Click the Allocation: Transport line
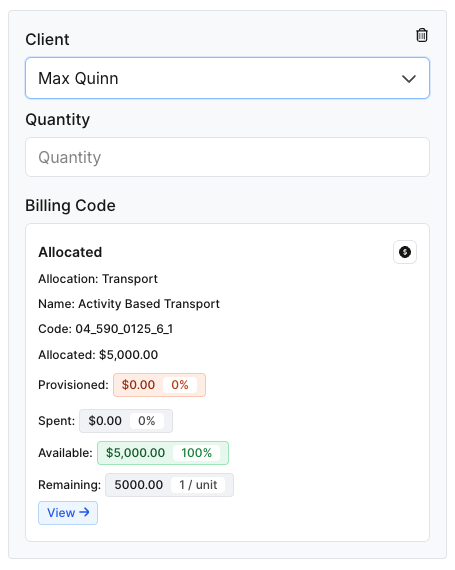455x570 pixels. click(98, 279)
